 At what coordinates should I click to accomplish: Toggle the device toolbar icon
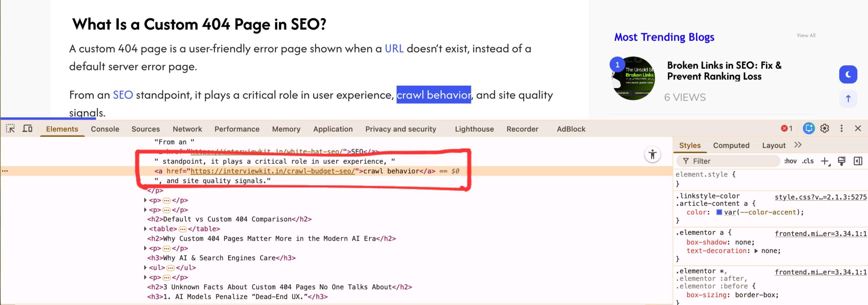27,129
